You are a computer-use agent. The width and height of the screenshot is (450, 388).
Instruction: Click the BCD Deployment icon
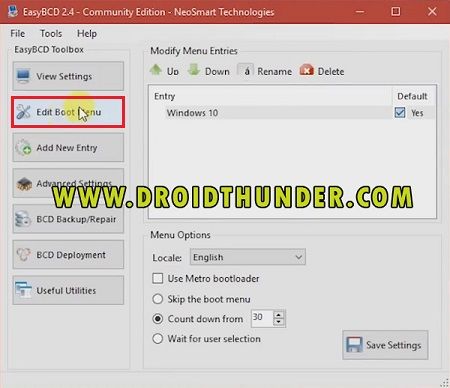[23, 255]
